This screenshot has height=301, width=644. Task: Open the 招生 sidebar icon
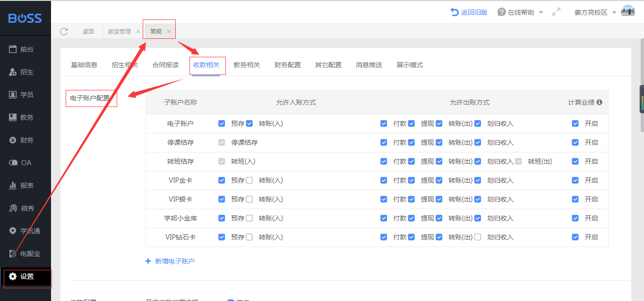[x=13, y=72]
